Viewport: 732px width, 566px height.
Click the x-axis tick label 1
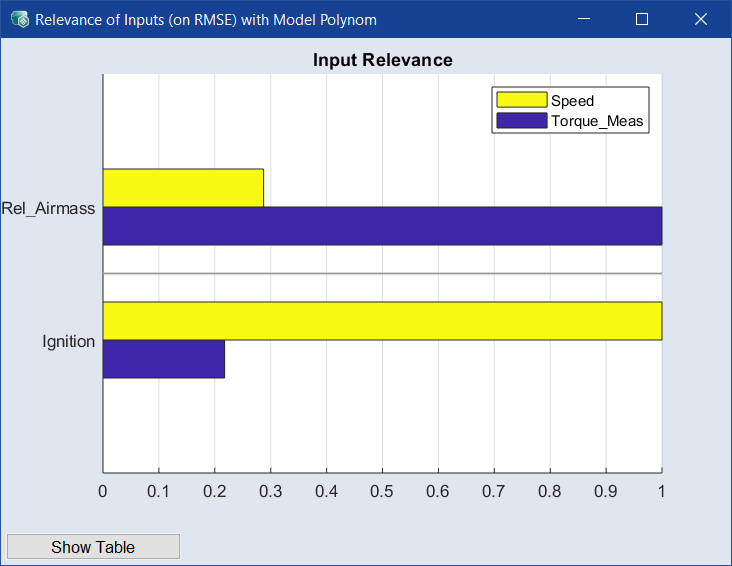[661, 491]
